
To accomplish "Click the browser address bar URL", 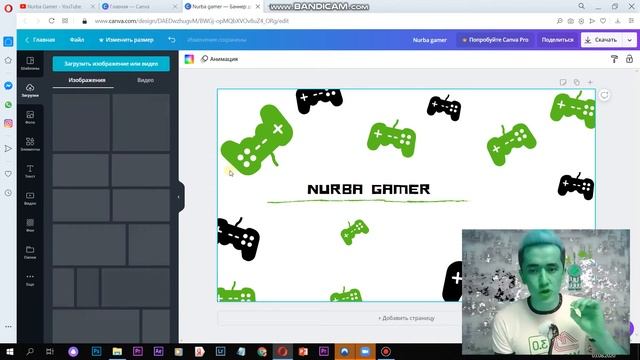I will 191,21.
